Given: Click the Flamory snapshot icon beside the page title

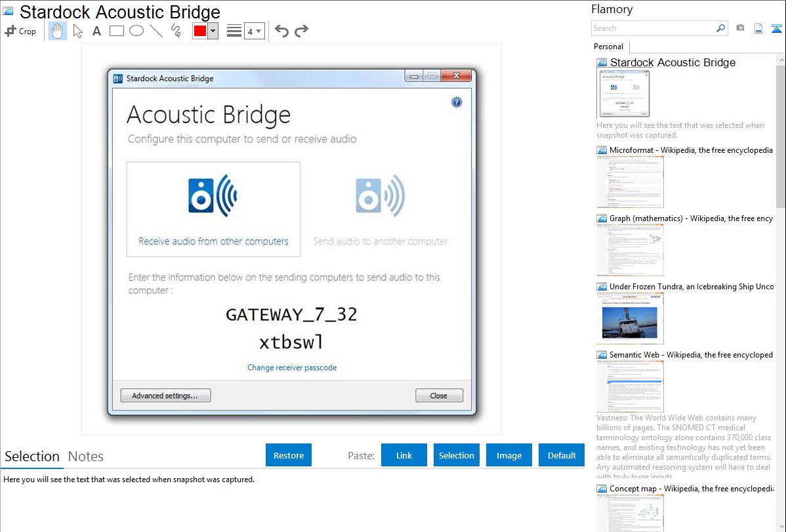Looking at the screenshot, I should pos(8,12).
